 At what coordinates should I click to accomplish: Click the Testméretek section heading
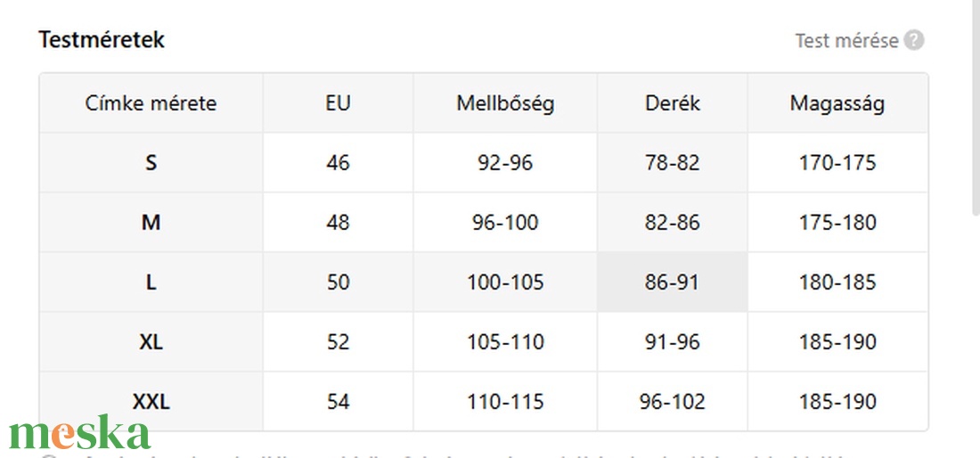102,40
